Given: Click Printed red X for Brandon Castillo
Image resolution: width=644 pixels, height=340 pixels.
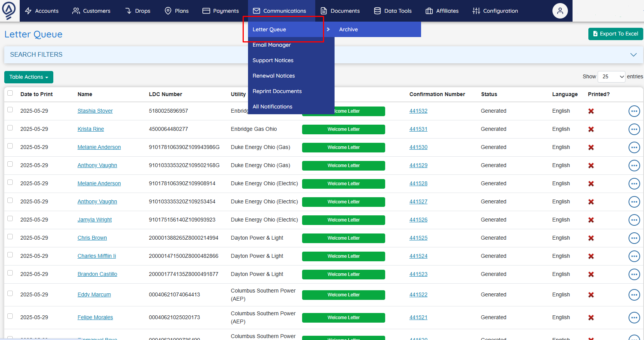Looking at the screenshot, I should (x=591, y=274).
